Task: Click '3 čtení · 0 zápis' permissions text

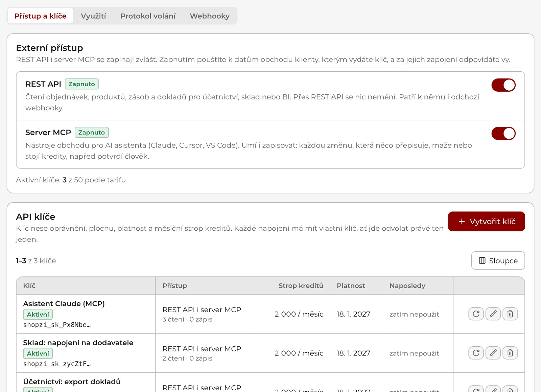Action: pos(187,319)
